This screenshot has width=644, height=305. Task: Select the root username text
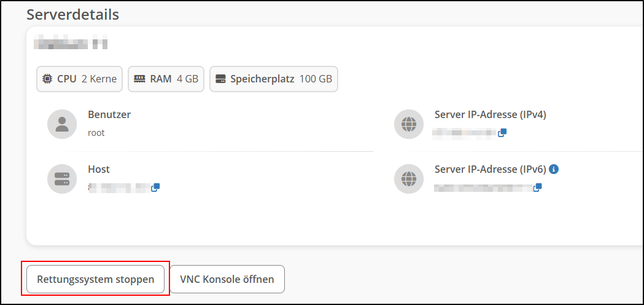coord(96,133)
